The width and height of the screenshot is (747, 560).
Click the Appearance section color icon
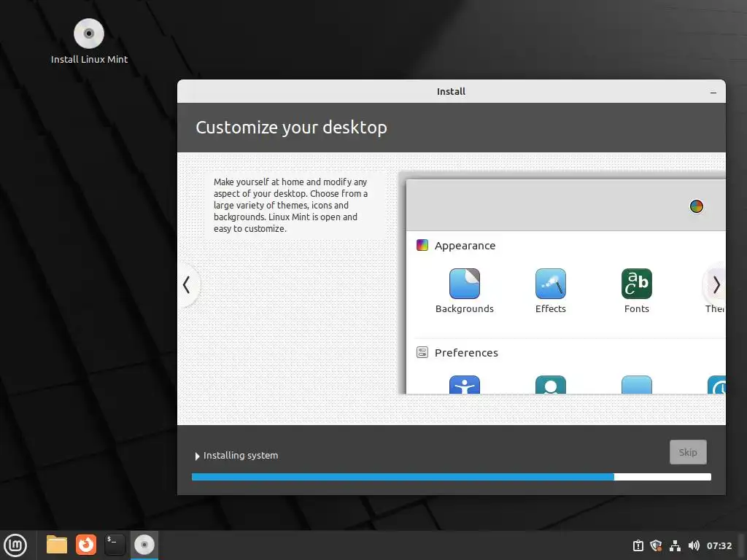coord(422,245)
